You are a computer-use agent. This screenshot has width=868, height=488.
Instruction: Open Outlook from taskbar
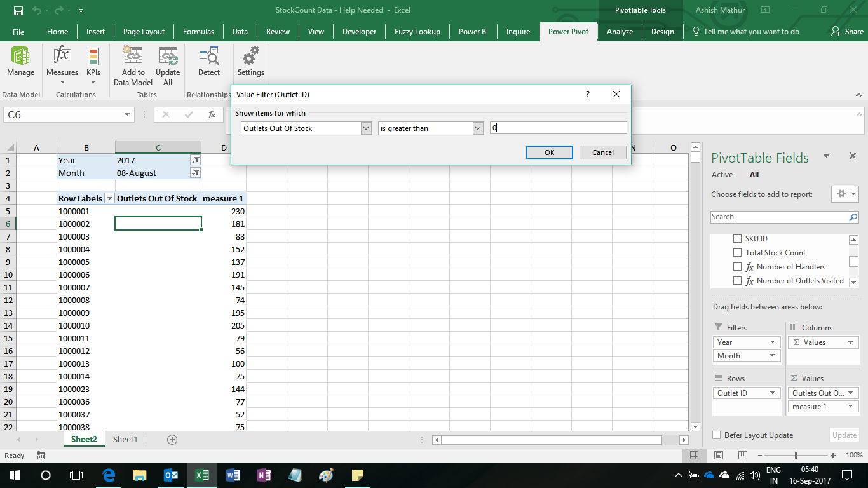coord(171,475)
